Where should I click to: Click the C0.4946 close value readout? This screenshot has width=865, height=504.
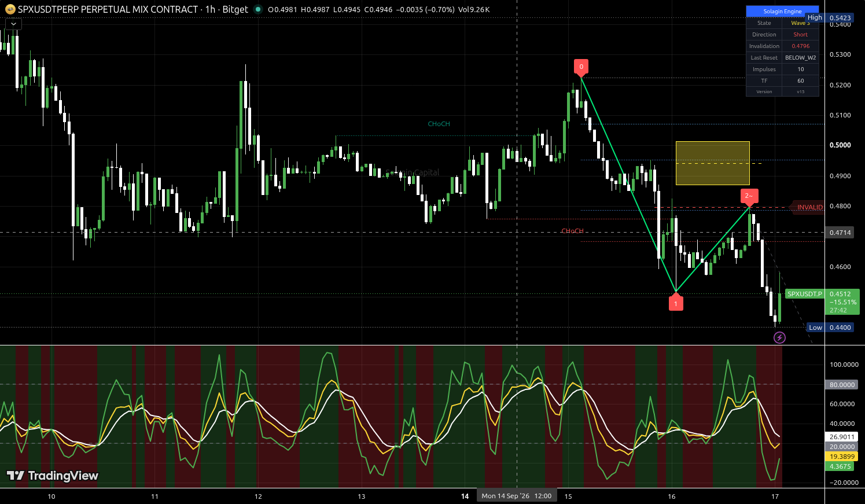(378, 9)
